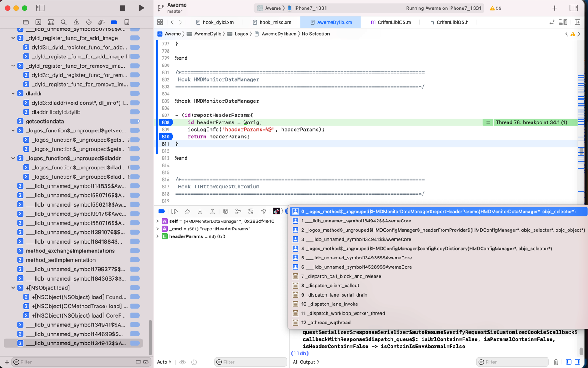Expand the headerParams variable row
588x368 pixels.
157,236
